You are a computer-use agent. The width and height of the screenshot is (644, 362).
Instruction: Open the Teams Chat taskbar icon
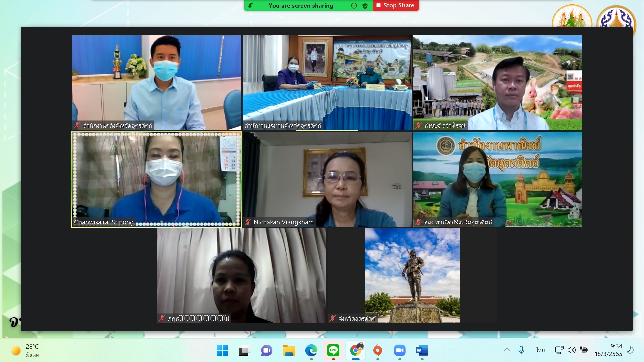click(267, 350)
